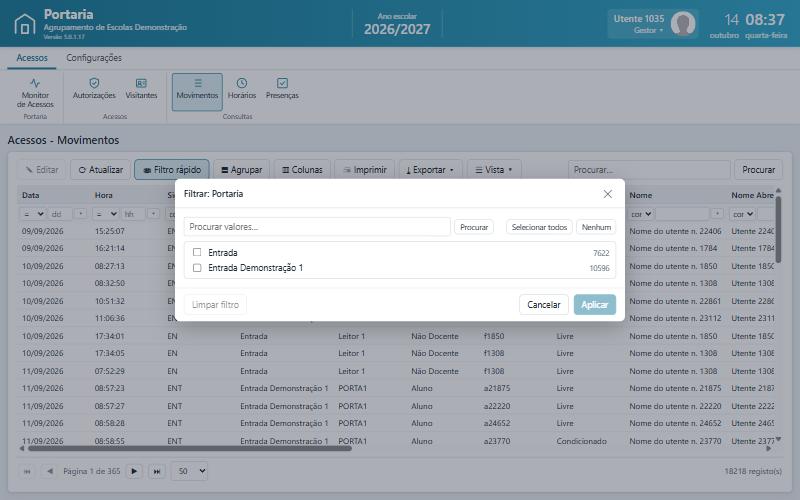Sort by the Data column header
800x500 pixels.
30,195
